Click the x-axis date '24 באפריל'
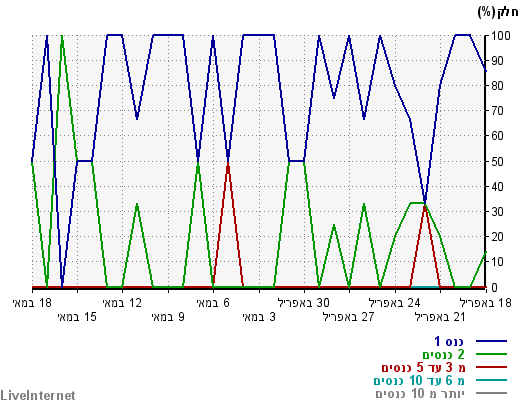 (x=395, y=303)
